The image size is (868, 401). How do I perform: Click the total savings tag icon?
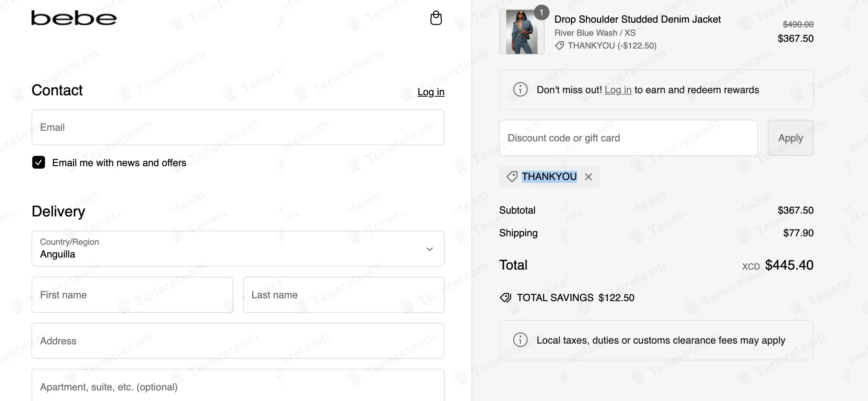coord(506,298)
